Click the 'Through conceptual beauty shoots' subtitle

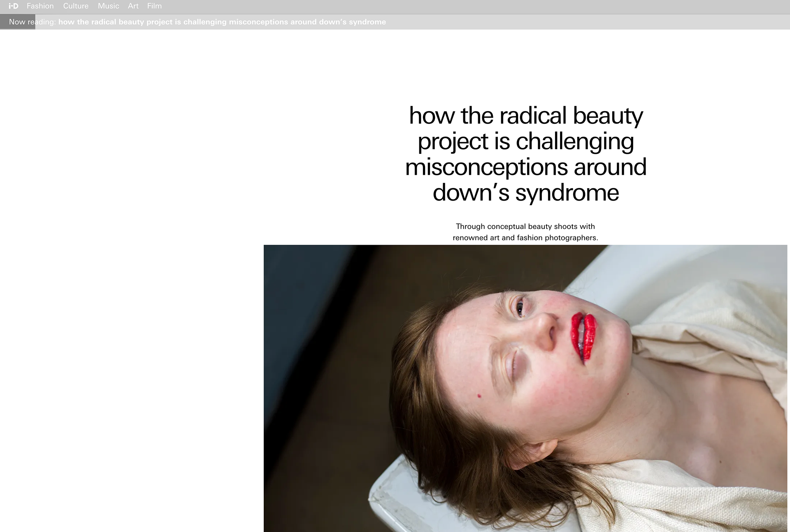(x=525, y=226)
